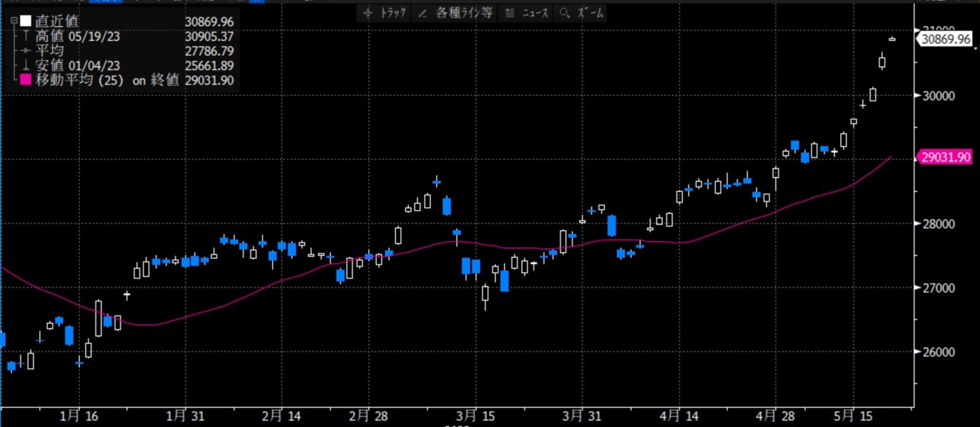Click the 30000 price axis label
The height and width of the screenshot is (427, 980).
point(938,95)
